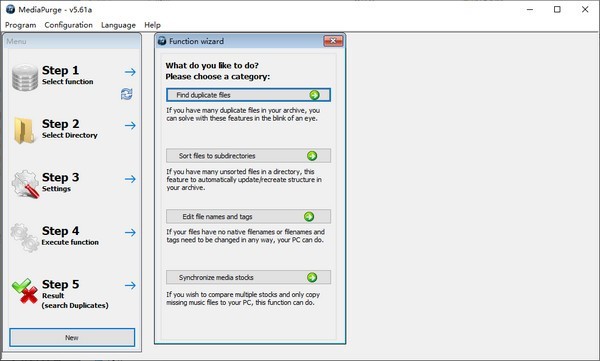
Task: Click 'Please choose a category:' heading
Action: [217, 77]
